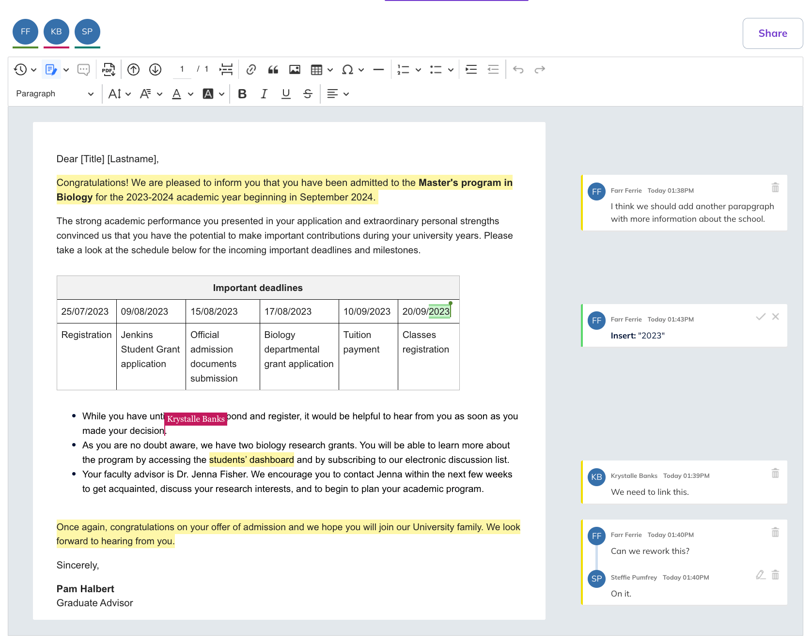
Task: Toggle Bold formatting
Action: 242,94
